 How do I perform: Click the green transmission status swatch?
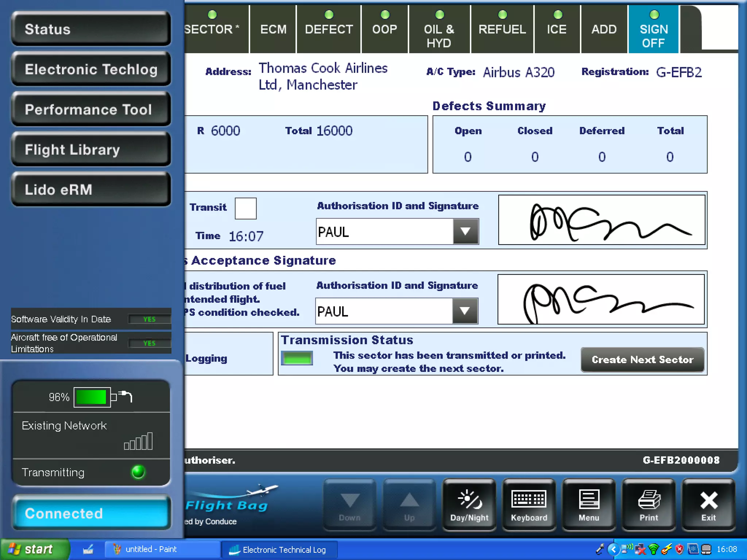click(297, 358)
